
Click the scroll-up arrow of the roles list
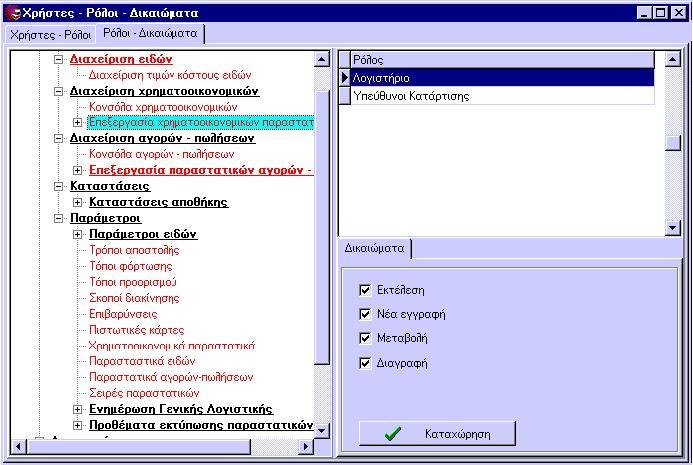[x=673, y=59]
